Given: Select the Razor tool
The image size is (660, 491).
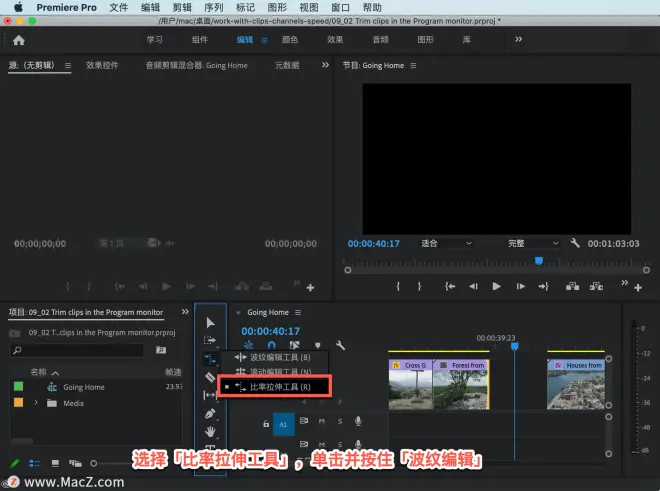Looking at the screenshot, I should 210,377.
